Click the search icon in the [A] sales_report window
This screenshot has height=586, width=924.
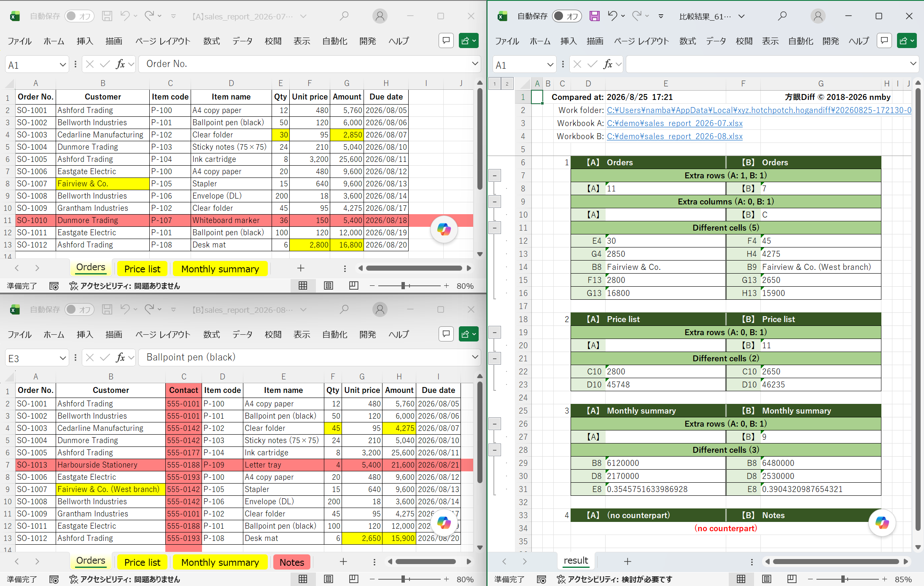(x=344, y=16)
